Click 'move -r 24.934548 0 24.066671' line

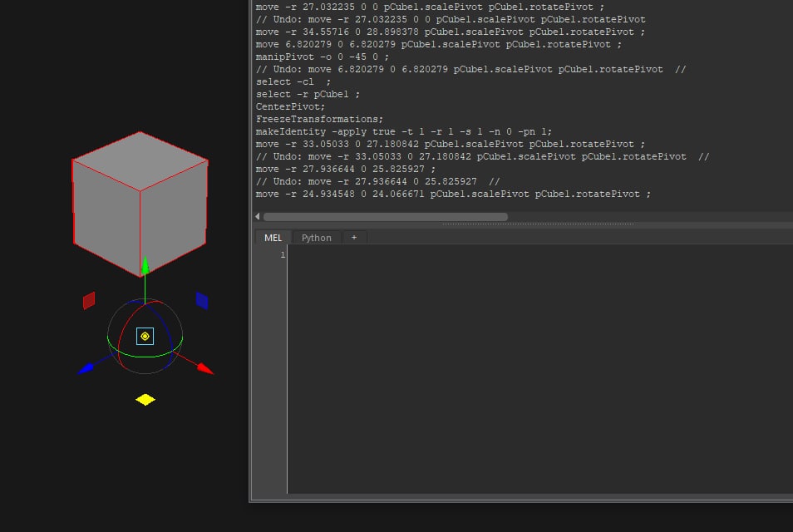pyautogui.click(x=453, y=195)
